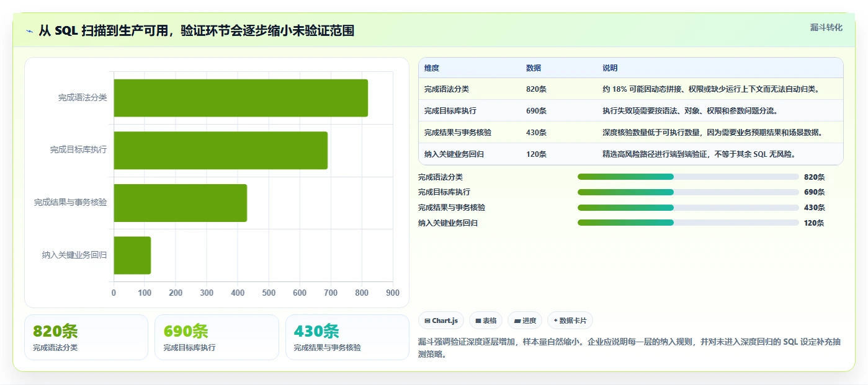This screenshot has width=868, height=385.
Task: Select the 完成语法分类 axis label in the chart
Action: click(83, 97)
